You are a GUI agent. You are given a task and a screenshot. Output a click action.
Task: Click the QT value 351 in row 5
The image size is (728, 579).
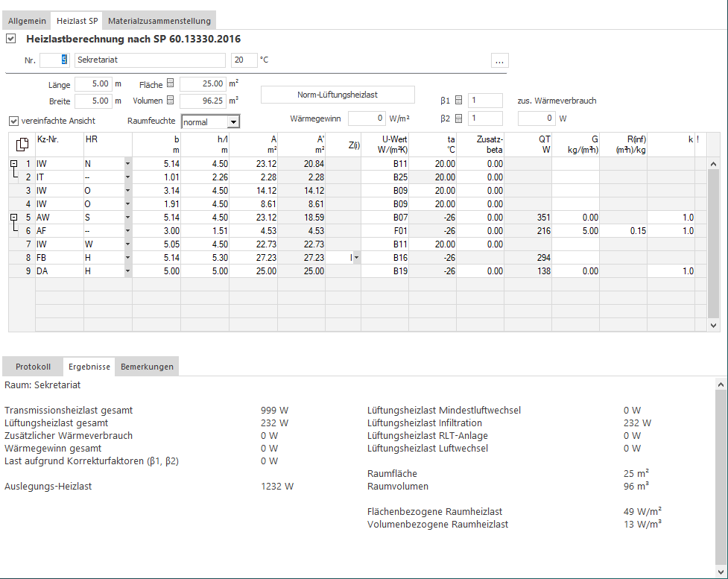coord(528,218)
